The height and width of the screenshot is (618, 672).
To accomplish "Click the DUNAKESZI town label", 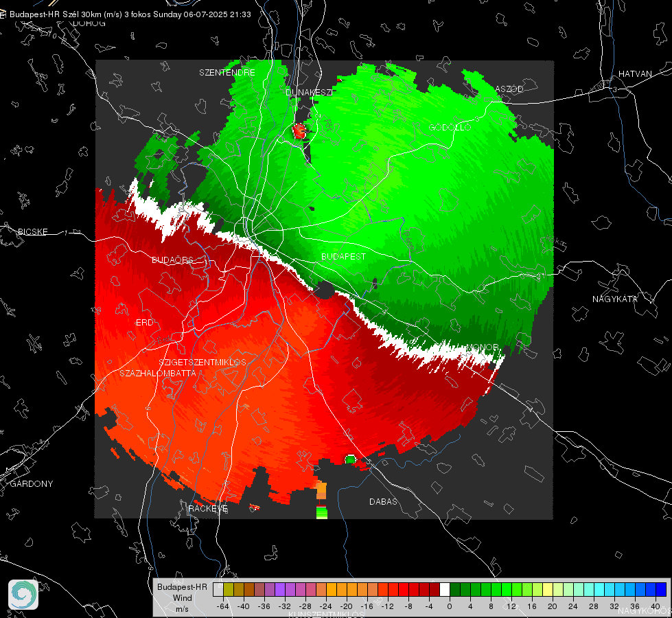I will pos(309,92).
